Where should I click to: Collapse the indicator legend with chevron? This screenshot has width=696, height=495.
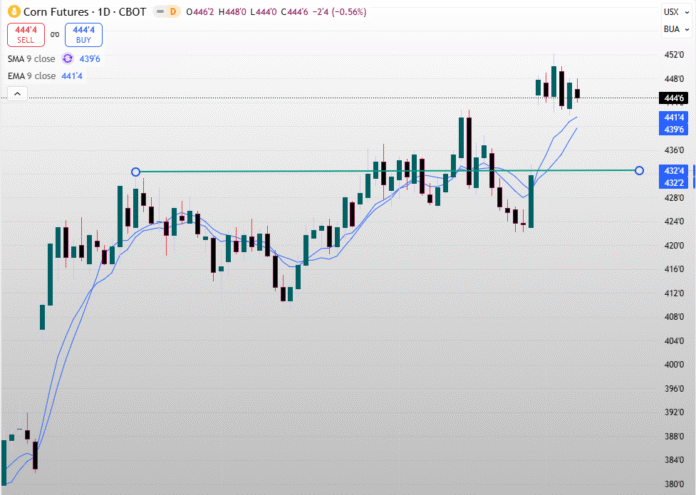(16, 93)
